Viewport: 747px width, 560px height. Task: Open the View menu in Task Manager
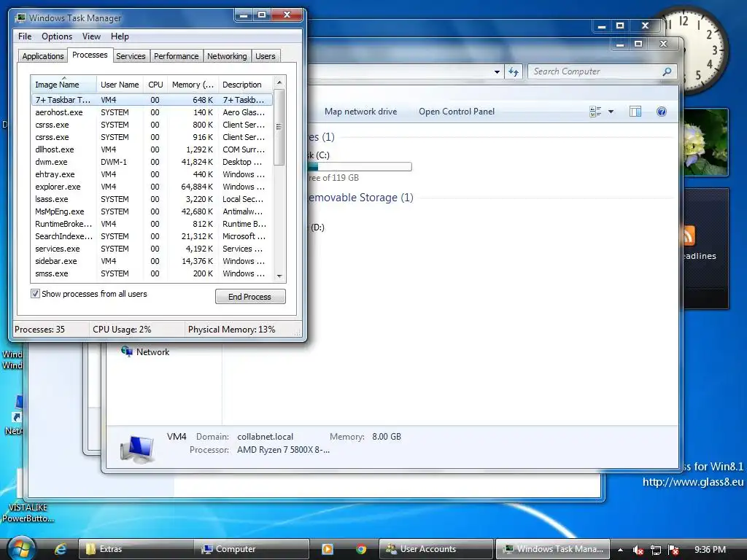(x=91, y=36)
